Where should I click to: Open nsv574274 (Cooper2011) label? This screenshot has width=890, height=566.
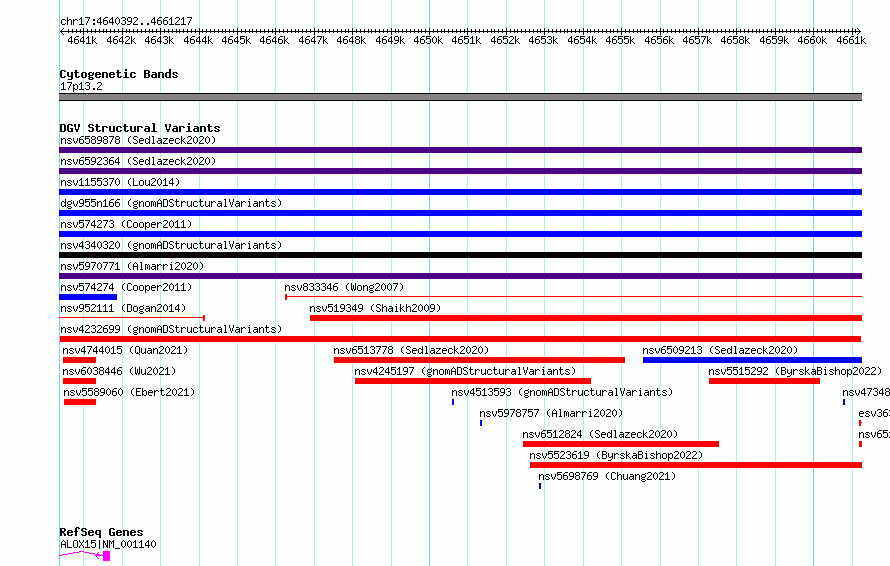click(126, 287)
